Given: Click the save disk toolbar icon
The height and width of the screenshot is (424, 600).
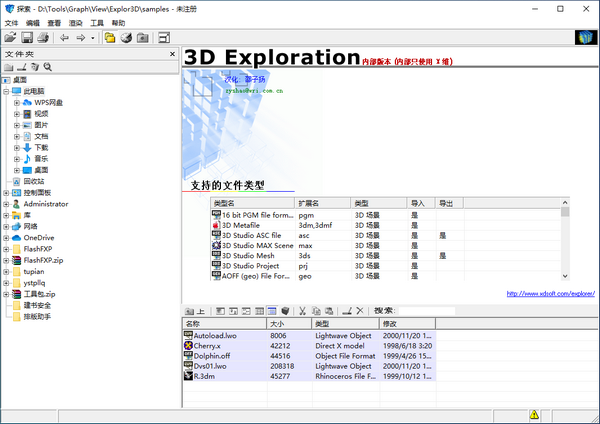Looking at the screenshot, I should coord(27,38).
